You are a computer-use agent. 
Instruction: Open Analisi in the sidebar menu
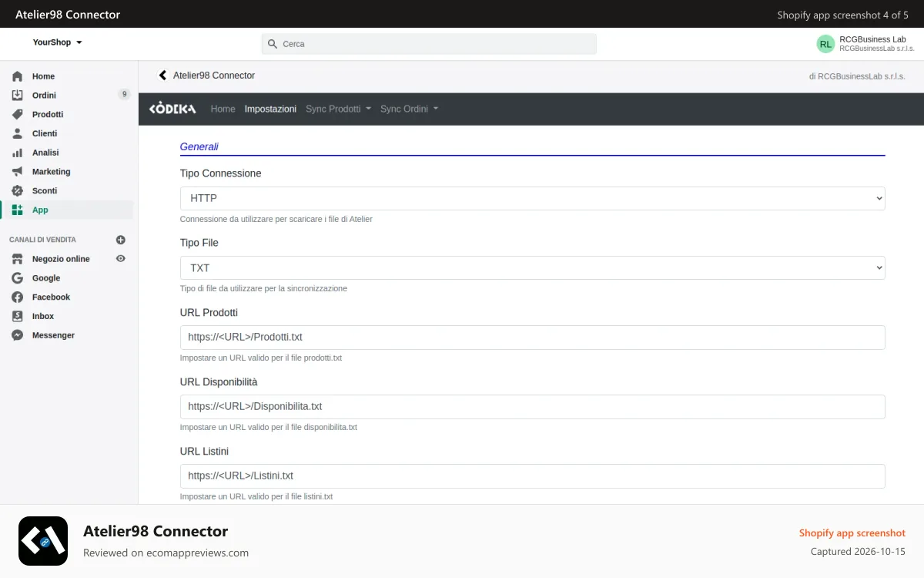(45, 153)
